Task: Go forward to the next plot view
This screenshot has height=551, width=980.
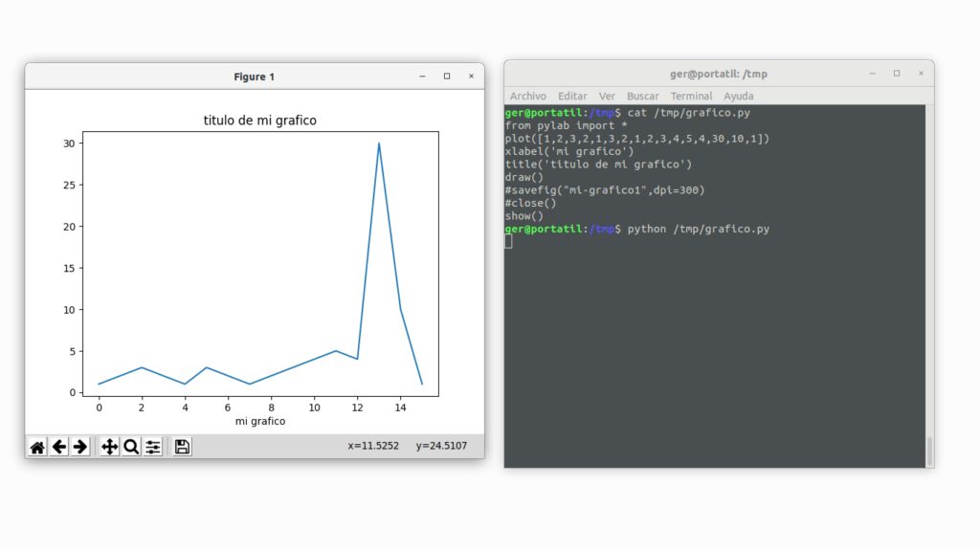Action: (x=82, y=446)
